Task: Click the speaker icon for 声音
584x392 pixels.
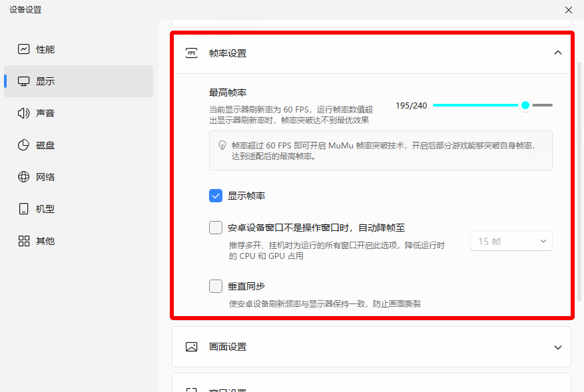Action: (24, 113)
